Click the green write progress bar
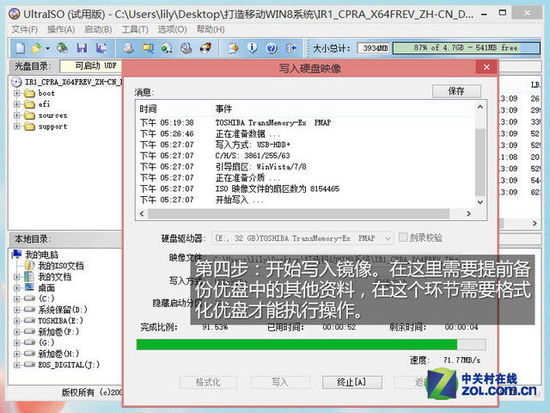The width and height of the screenshot is (550, 413). click(311, 345)
